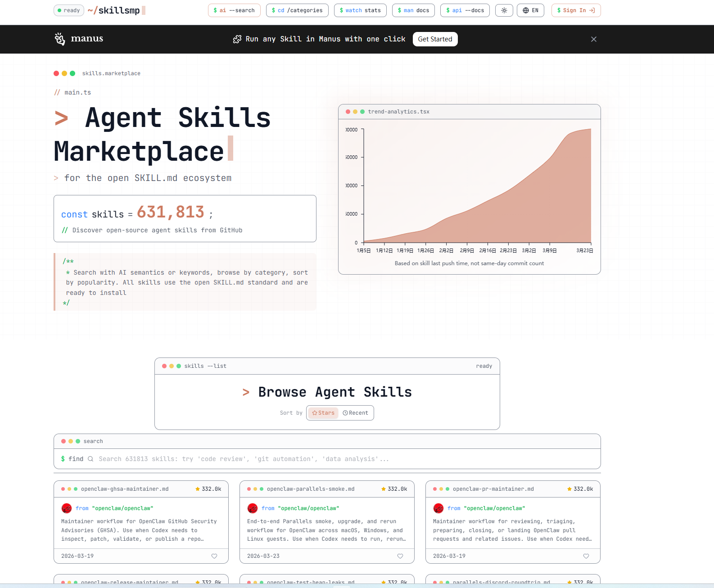Open the watch stats nav item
The image size is (714, 588).
(x=360, y=10)
